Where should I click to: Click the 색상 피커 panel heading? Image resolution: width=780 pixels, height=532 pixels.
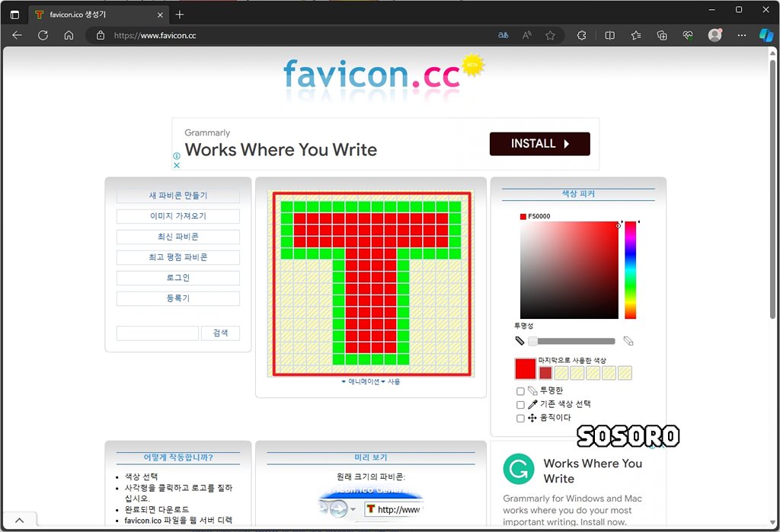pyautogui.click(x=578, y=194)
